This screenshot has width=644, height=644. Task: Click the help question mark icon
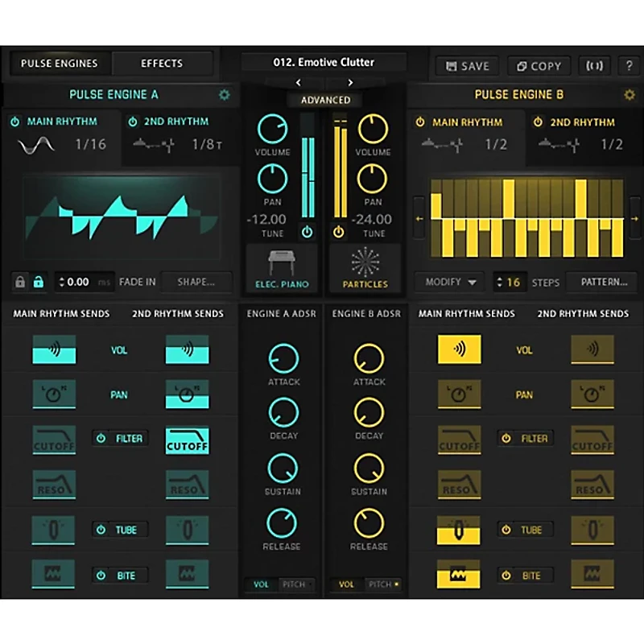click(629, 66)
